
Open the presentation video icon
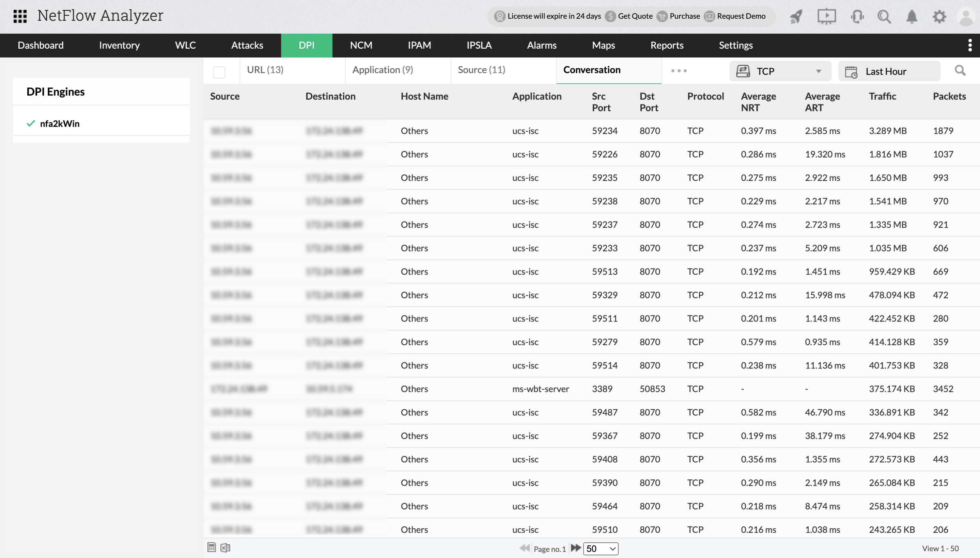click(826, 16)
